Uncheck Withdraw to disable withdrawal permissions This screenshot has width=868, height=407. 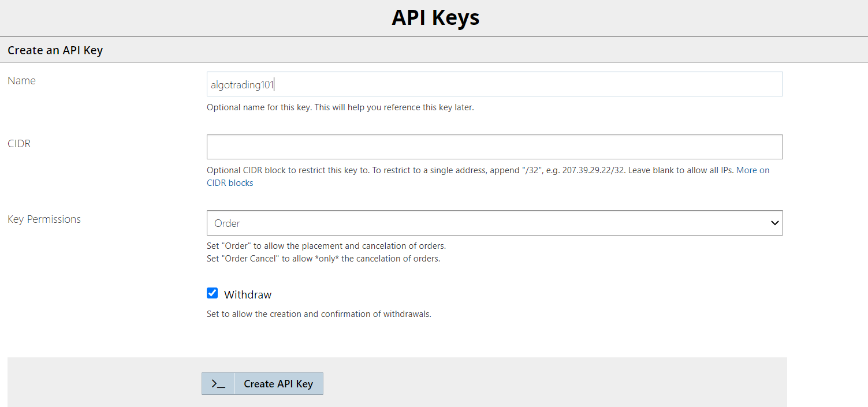coord(213,293)
